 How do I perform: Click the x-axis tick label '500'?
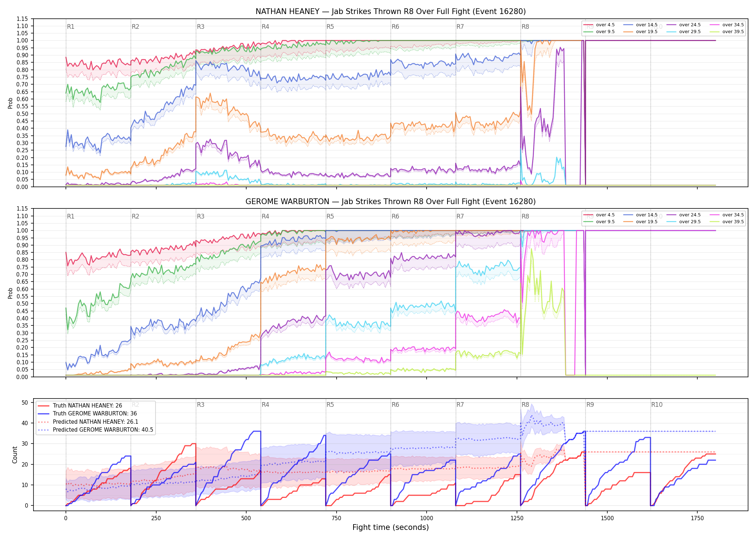246,518
